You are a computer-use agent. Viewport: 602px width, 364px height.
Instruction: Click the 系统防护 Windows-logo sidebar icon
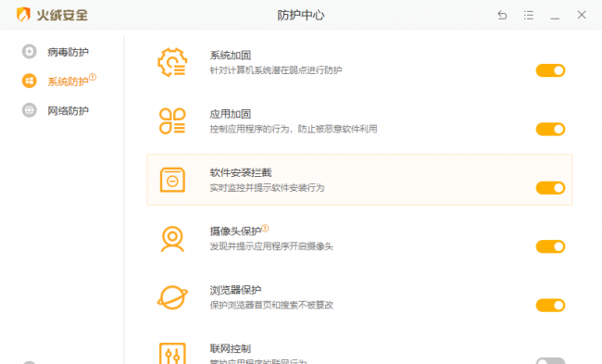[30, 81]
